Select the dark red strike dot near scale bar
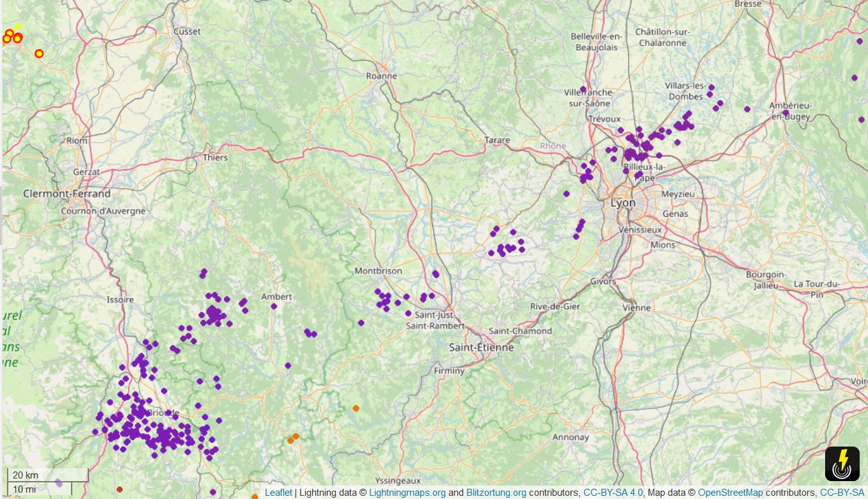Image resolution: width=868 pixels, height=499 pixels. [x=120, y=489]
